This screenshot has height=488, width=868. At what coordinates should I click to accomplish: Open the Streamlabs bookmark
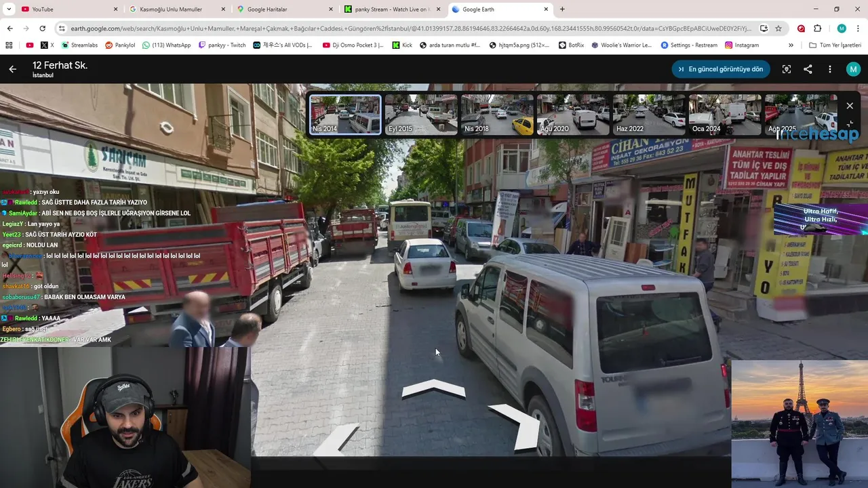[x=80, y=45]
